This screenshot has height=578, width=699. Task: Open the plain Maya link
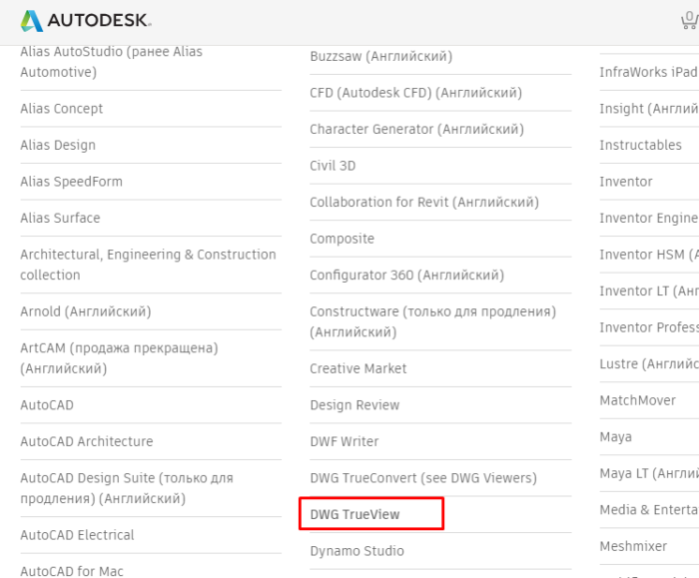tap(616, 437)
